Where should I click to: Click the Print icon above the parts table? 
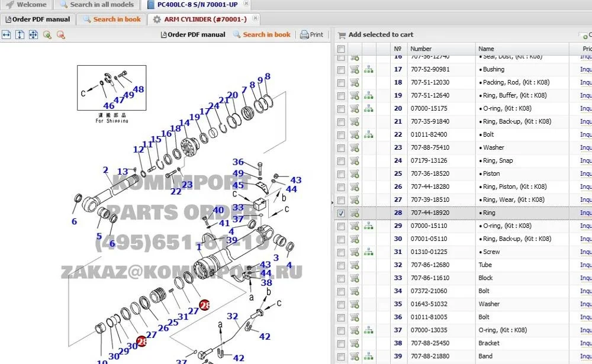tap(313, 34)
